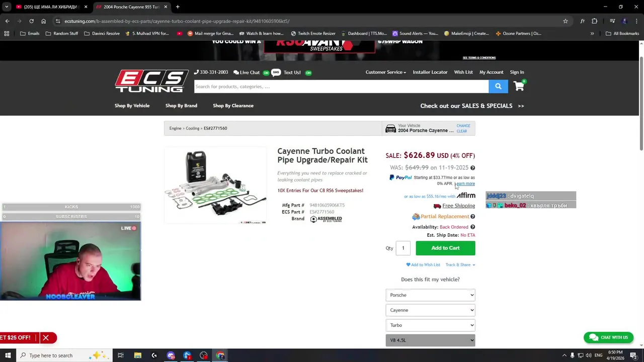Click the help icon next to Partial Replacement
The width and height of the screenshot is (644, 362).
(472, 217)
